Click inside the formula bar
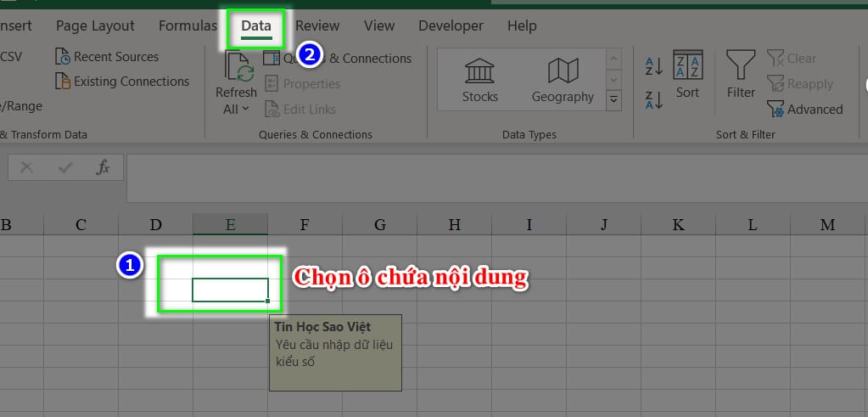 pos(497,178)
